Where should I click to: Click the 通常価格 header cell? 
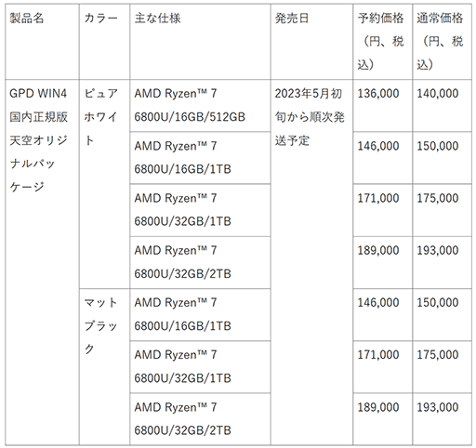[x=442, y=42]
